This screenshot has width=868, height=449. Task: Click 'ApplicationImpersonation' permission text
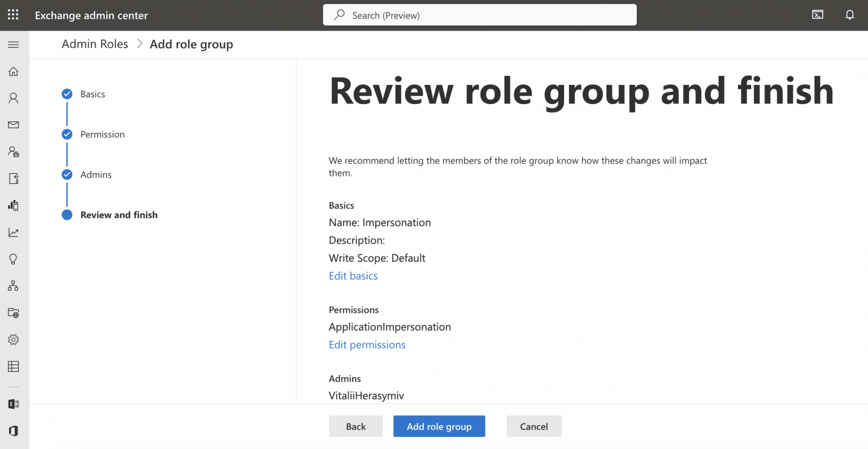[390, 327]
